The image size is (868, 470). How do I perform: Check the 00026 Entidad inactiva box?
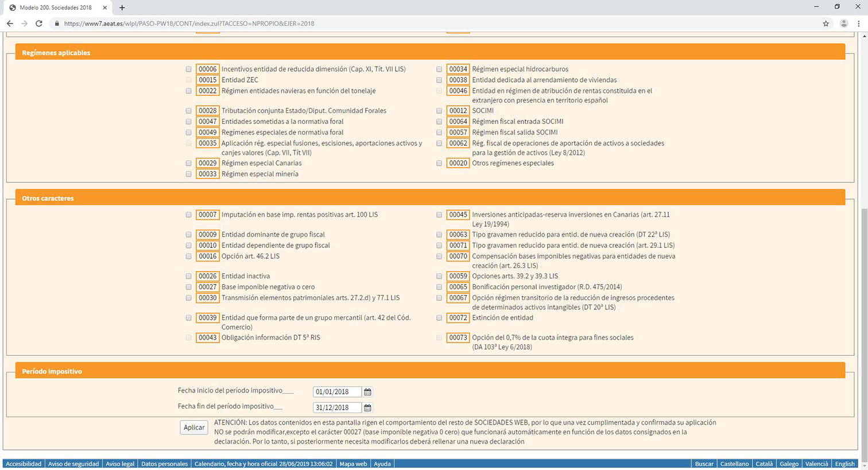tap(188, 277)
